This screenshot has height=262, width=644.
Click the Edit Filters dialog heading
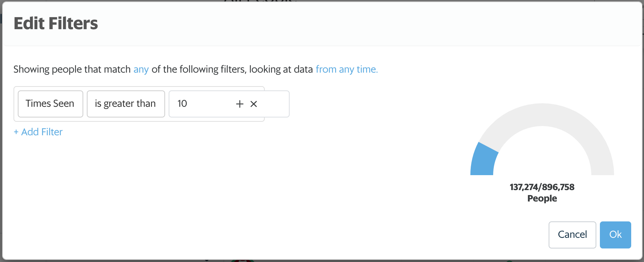tap(56, 23)
